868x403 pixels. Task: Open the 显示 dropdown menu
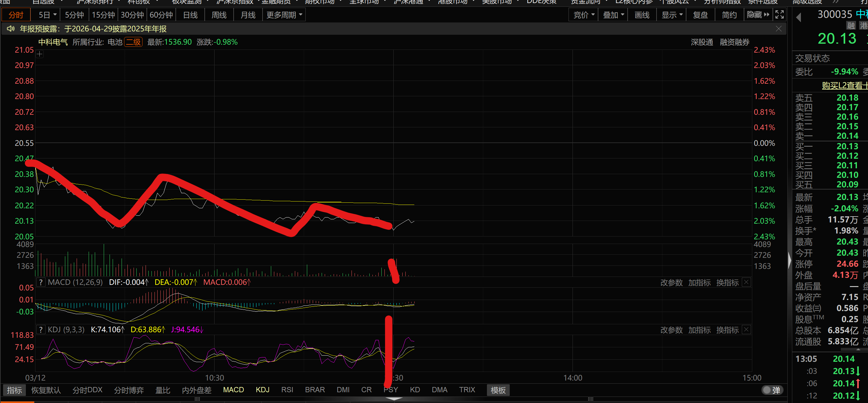[672, 15]
